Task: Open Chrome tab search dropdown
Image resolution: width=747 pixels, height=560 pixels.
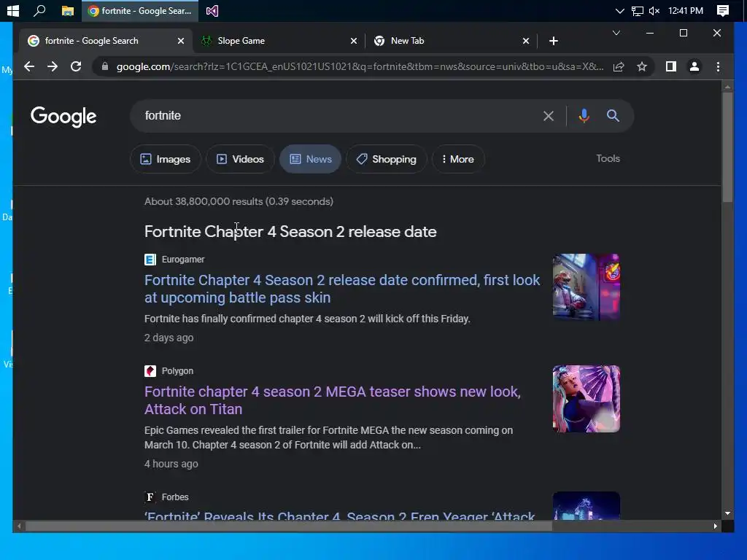Action: pyautogui.click(x=616, y=33)
